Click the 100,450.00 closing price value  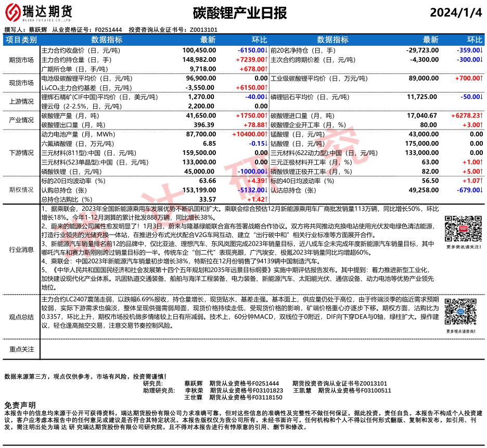(x=199, y=50)
